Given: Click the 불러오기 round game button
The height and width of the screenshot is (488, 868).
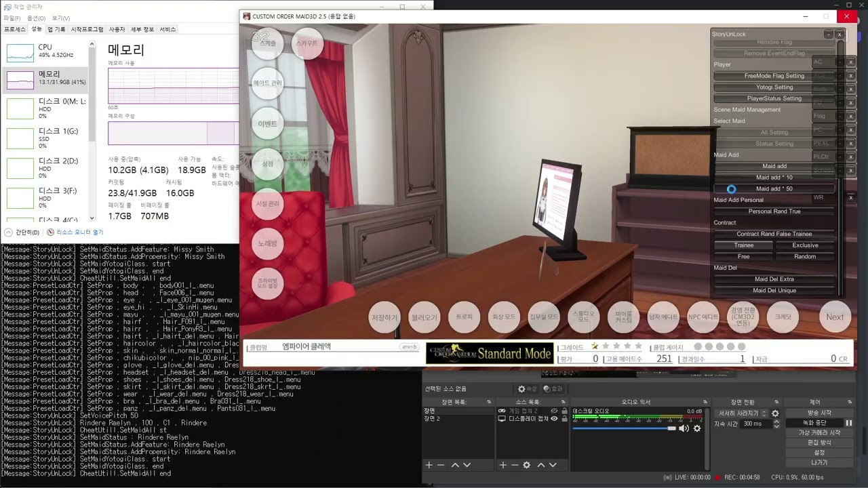Looking at the screenshot, I should (425, 317).
